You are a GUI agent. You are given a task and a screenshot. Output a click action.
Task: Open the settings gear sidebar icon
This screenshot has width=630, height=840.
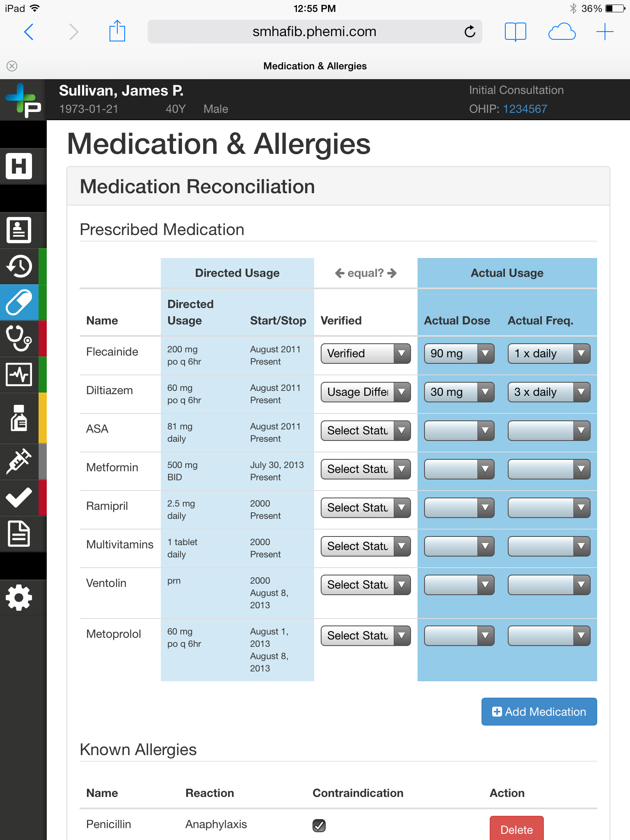click(x=19, y=598)
